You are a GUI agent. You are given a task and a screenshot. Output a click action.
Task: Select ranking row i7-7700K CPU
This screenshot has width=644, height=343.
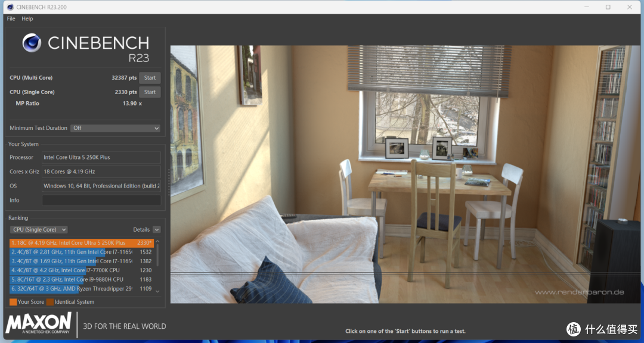[x=82, y=270]
